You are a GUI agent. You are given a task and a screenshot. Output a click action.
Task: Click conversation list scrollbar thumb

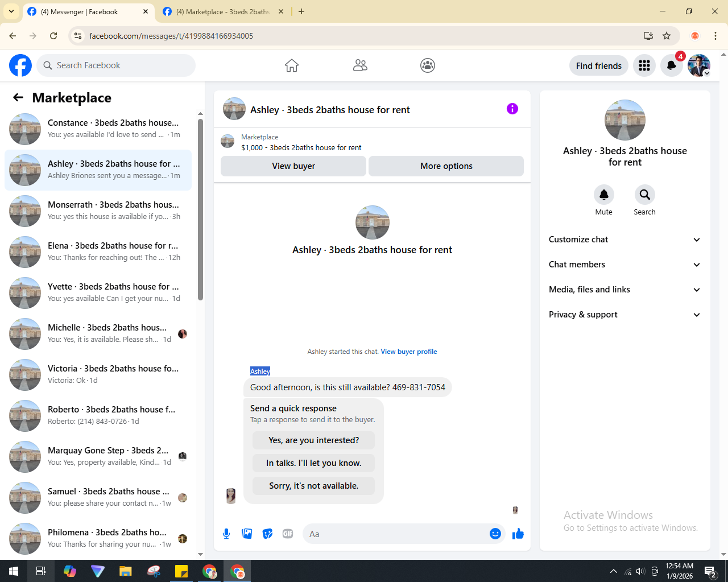[200, 209]
